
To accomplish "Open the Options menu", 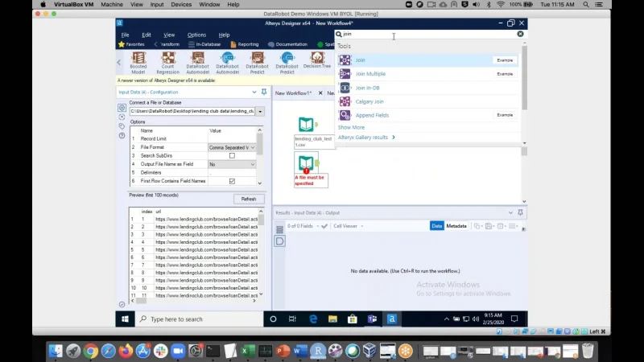I will [x=196, y=35].
